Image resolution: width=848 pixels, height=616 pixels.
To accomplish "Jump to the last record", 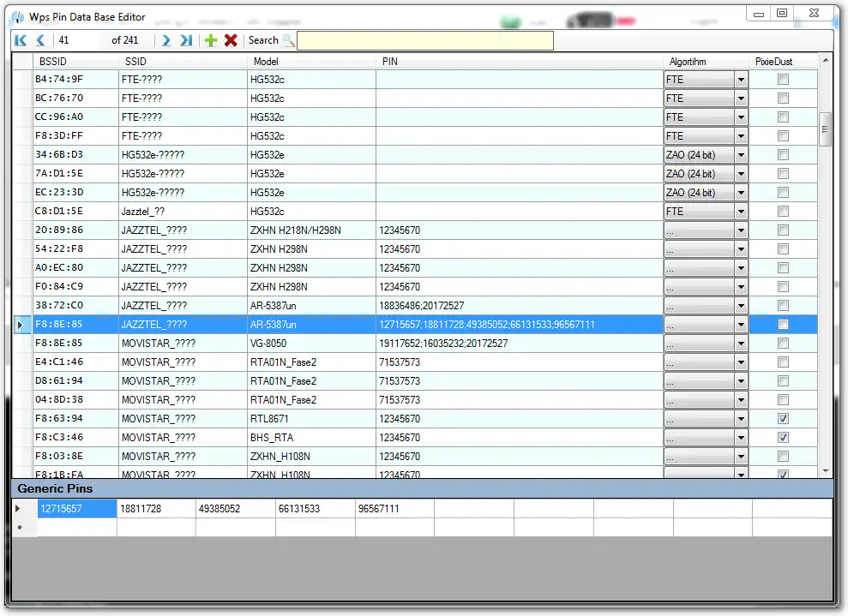I will coord(186,40).
